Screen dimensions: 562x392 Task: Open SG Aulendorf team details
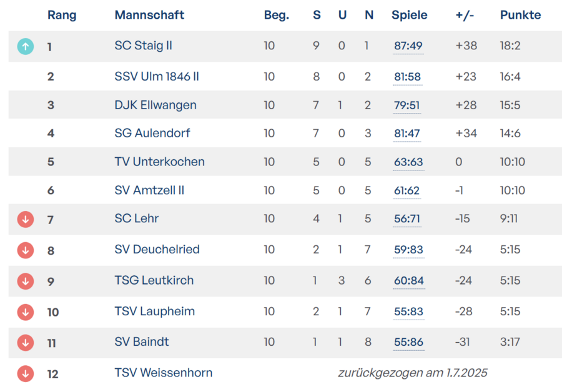click(152, 133)
